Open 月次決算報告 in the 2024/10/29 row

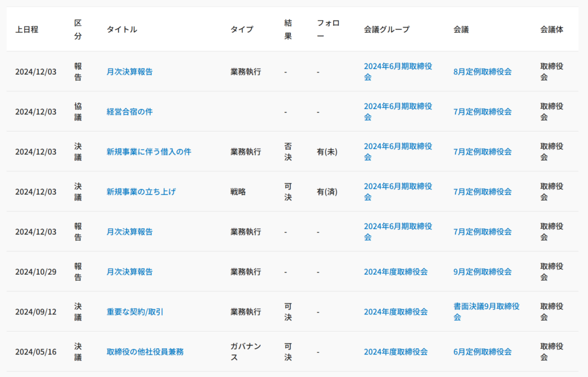click(x=129, y=272)
